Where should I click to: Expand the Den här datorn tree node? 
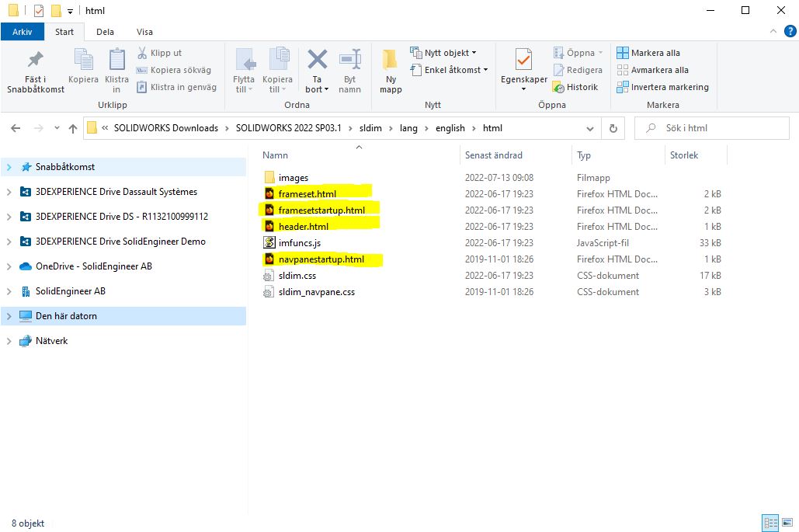pos(9,316)
